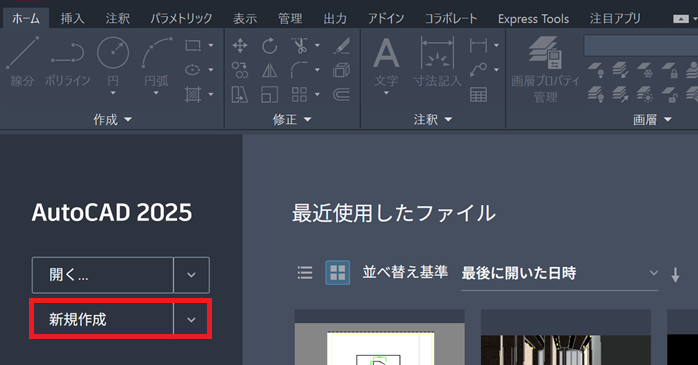
Task: Switch recent files to grid view
Action: click(338, 272)
